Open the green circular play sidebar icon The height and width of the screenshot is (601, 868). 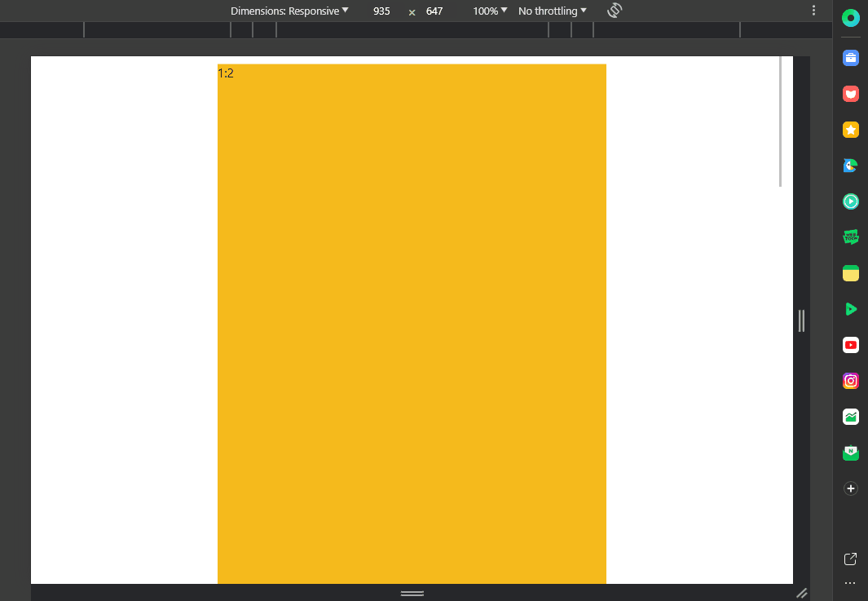click(x=850, y=201)
